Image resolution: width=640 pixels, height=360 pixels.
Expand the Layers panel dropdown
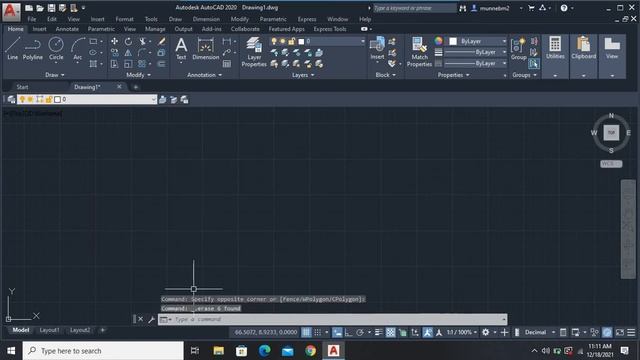(303, 75)
